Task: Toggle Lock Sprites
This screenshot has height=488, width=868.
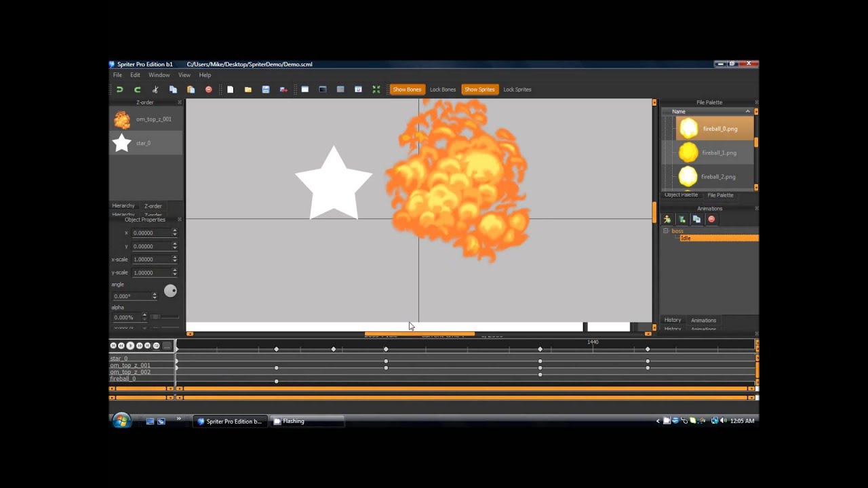Action: coord(517,89)
